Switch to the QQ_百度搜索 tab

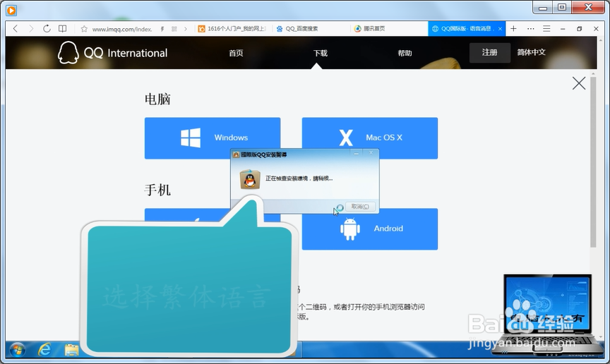tap(297, 29)
